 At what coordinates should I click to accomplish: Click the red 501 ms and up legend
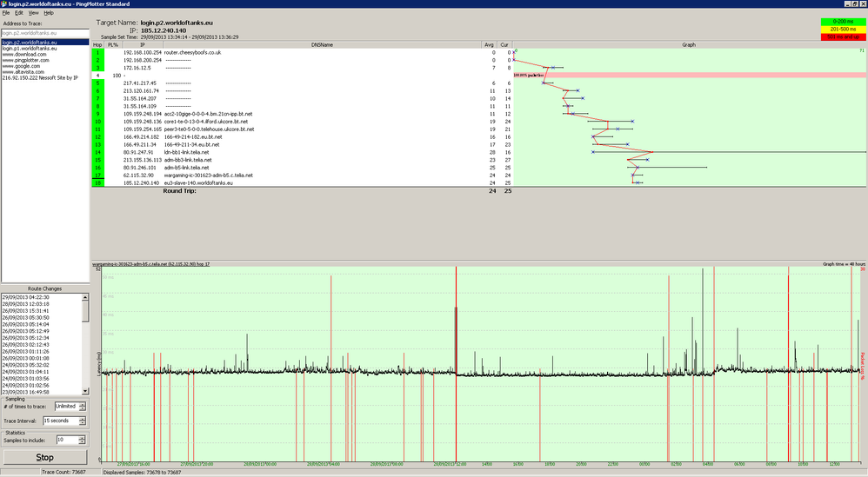(x=843, y=37)
